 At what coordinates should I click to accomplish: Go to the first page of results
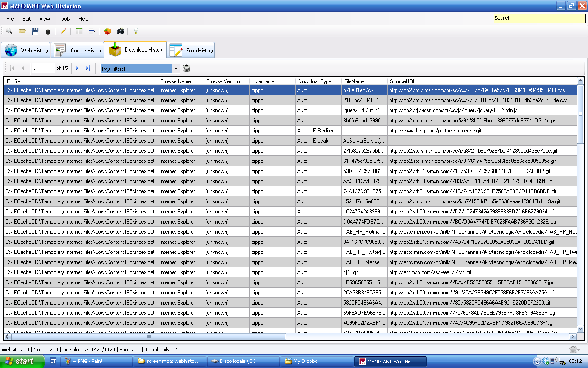12,68
